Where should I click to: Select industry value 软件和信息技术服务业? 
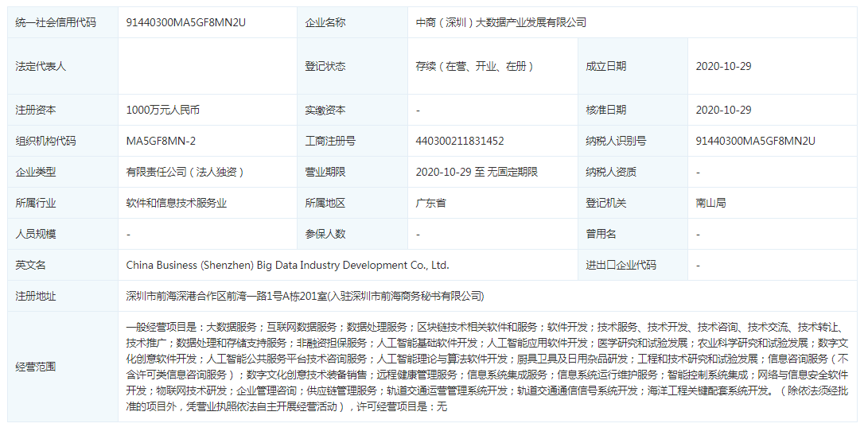coord(177,203)
